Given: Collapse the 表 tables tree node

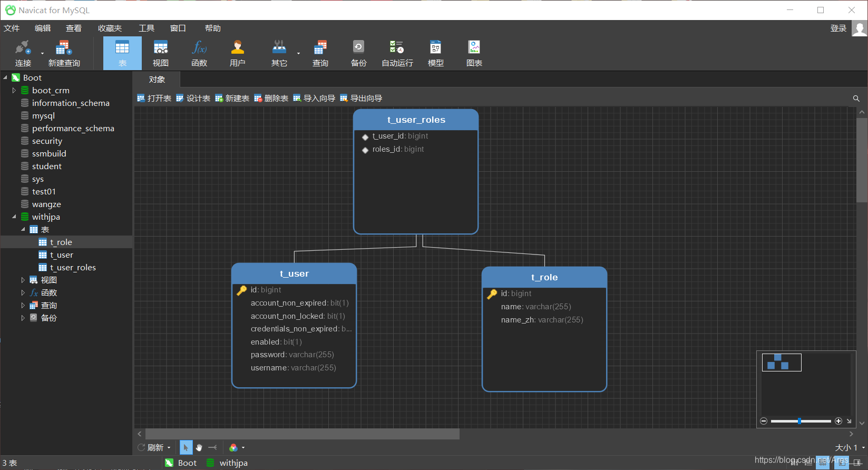Looking at the screenshot, I should (x=23, y=229).
